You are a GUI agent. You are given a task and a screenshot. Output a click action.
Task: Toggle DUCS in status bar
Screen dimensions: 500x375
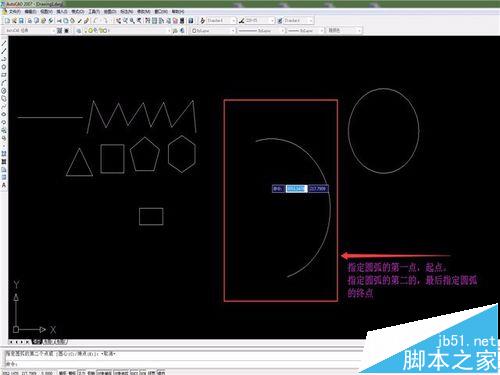[134, 373]
